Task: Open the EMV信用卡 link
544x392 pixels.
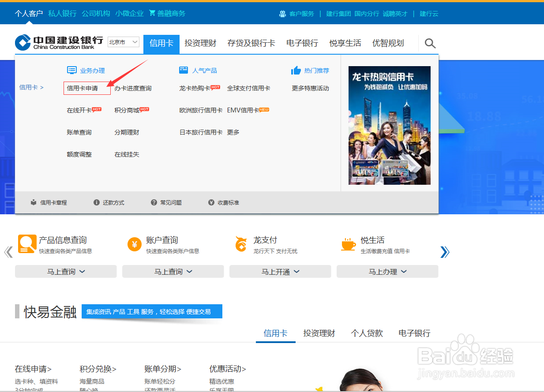Action: click(243, 110)
